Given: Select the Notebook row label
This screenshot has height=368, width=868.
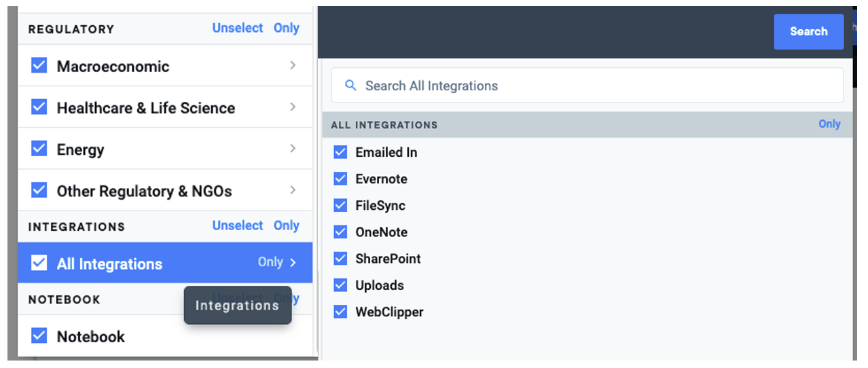Looking at the screenshot, I should (91, 336).
